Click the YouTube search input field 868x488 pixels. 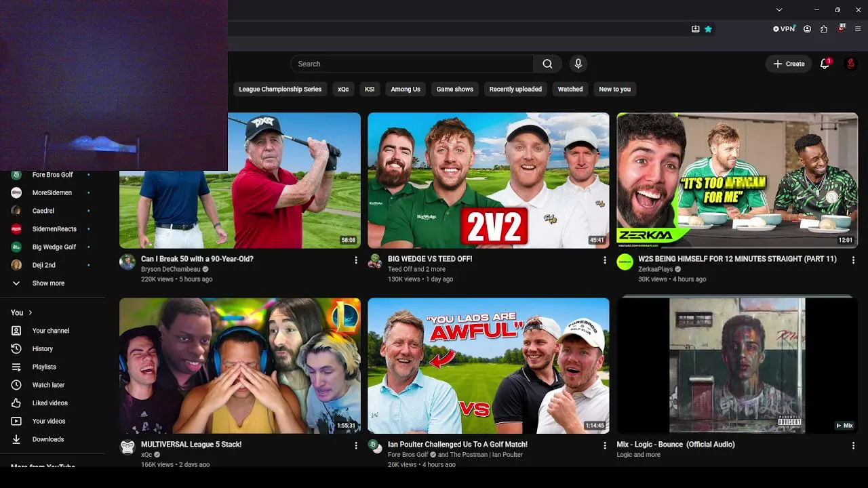[x=412, y=64]
